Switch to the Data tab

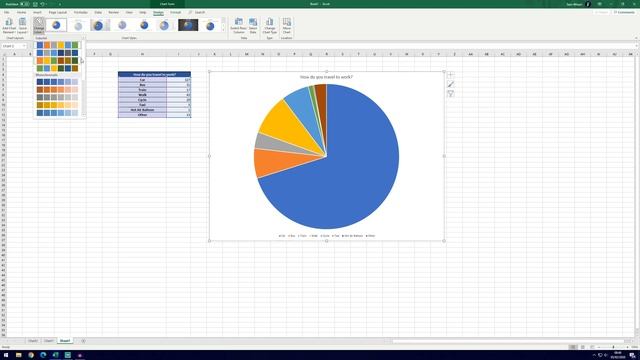click(98, 13)
